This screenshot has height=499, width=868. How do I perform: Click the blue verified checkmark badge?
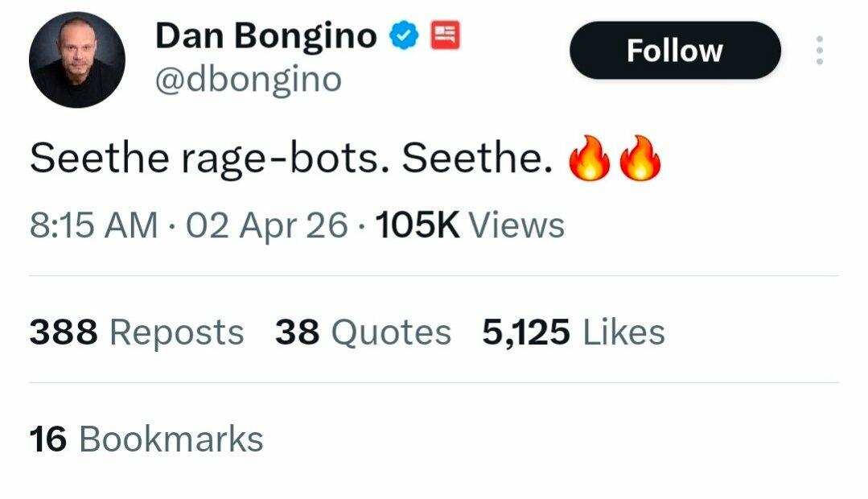pyautogui.click(x=403, y=35)
